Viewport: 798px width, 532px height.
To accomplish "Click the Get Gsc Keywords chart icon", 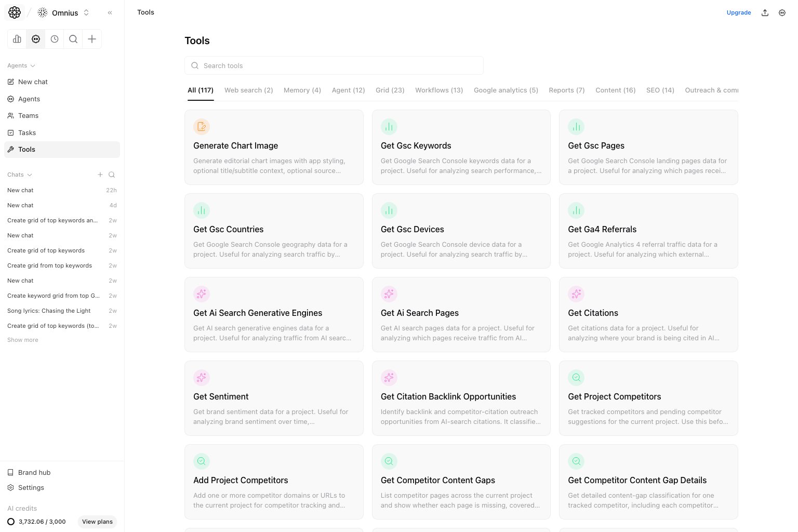I will click(x=389, y=127).
